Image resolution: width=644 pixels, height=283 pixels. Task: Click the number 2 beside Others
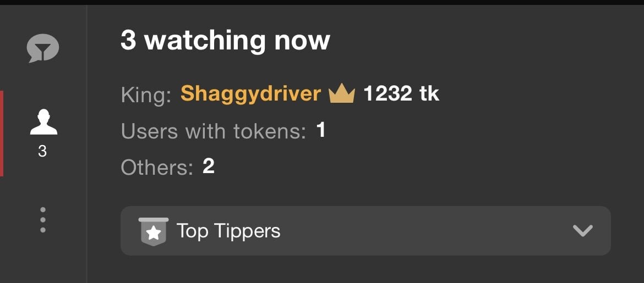(209, 167)
